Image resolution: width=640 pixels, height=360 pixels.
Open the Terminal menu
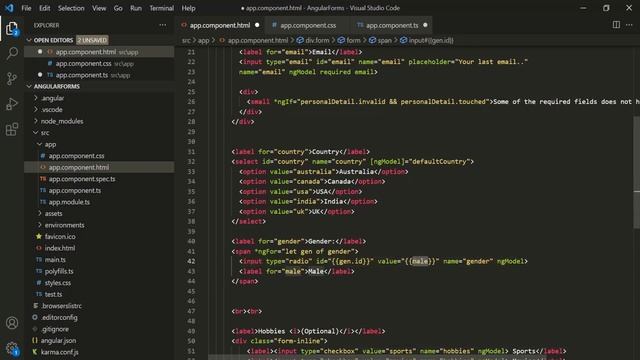[161, 8]
